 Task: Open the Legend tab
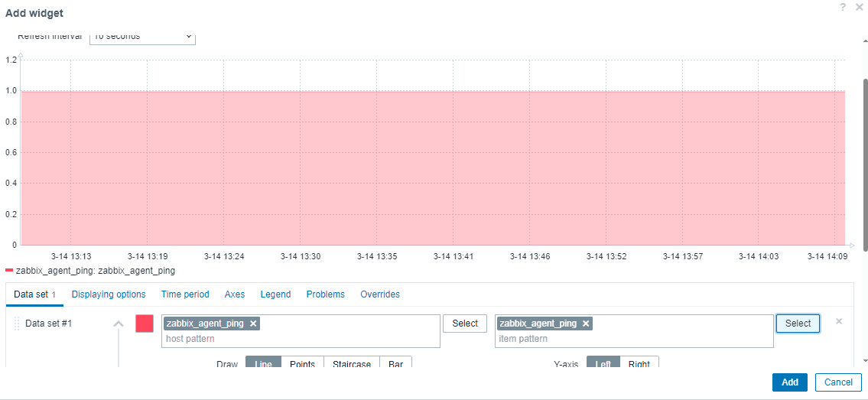[275, 294]
